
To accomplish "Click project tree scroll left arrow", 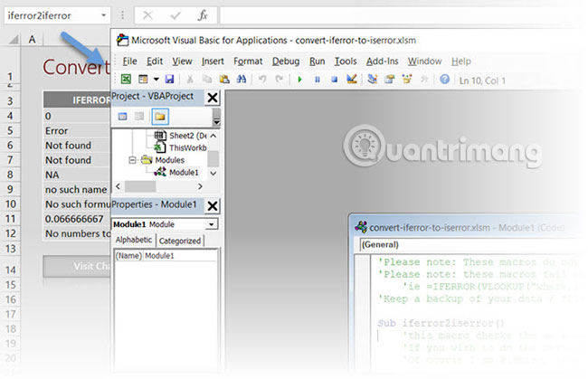I will pyautogui.click(x=119, y=186).
